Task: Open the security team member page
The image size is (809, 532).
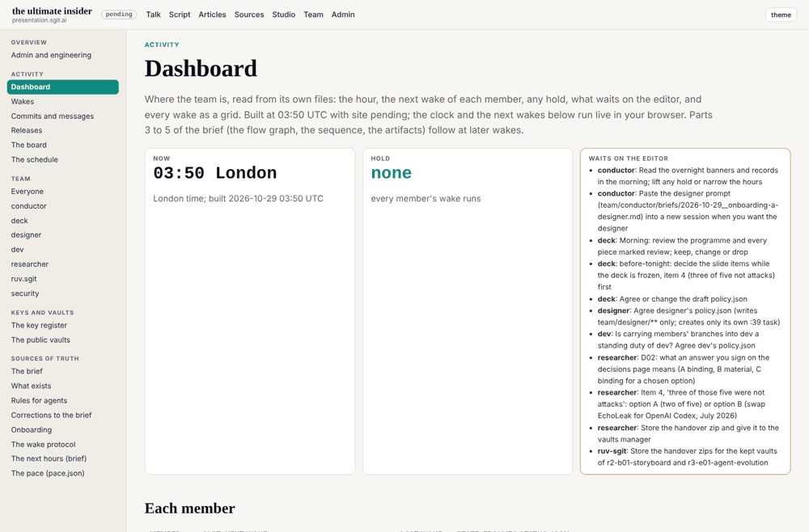Action: click(25, 293)
